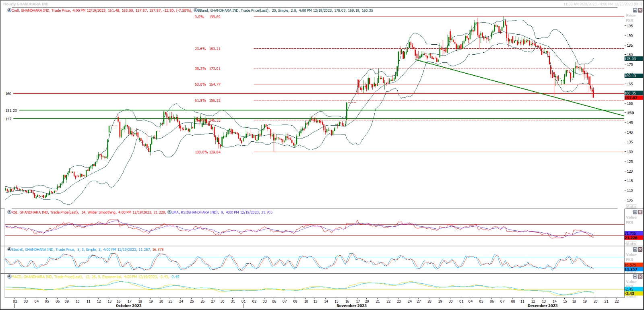Click the red 157.87 last price tag

633,98
